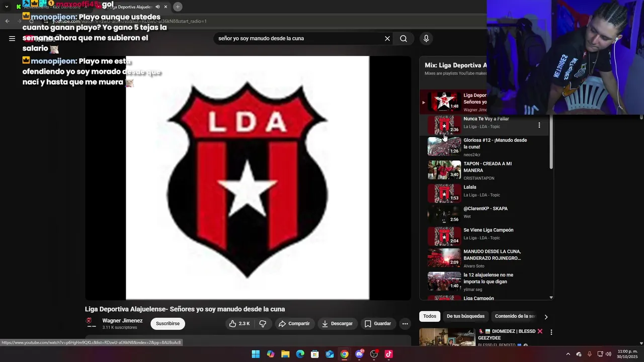Select the Todos filter chip
The height and width of the screenshot is (362, 644).
coord(430,316)
